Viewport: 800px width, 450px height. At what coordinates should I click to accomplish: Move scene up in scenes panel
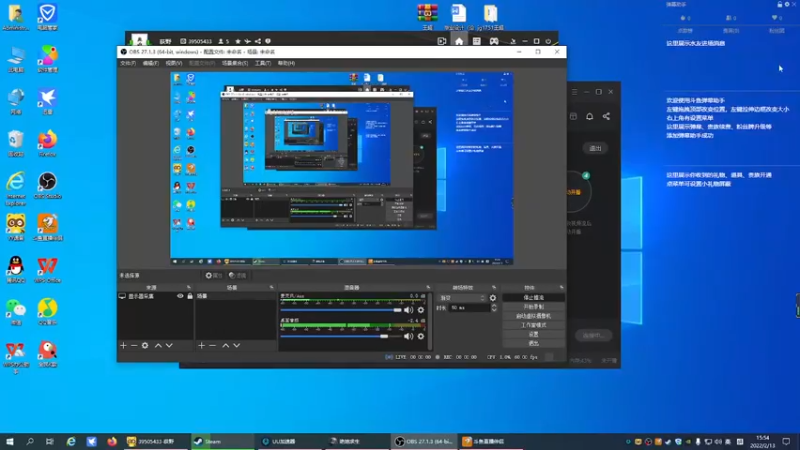[226, 345]
